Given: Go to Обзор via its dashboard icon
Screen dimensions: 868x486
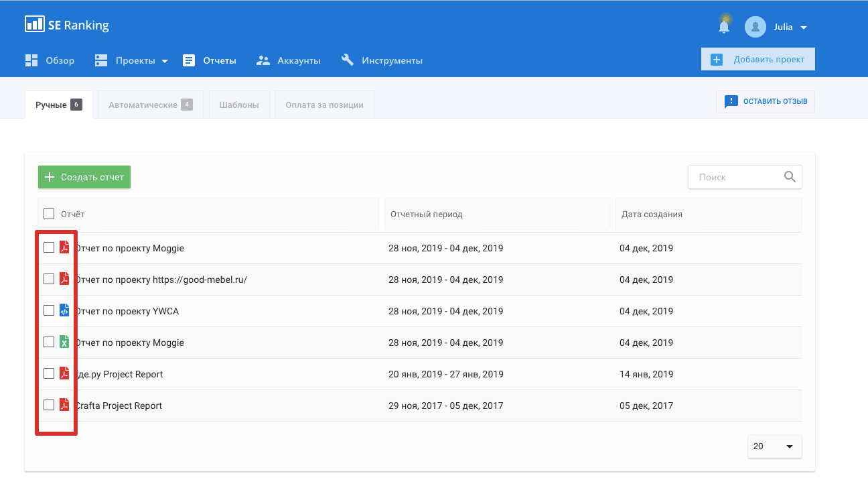Looking at the screenshot, I should pos(31,60).
